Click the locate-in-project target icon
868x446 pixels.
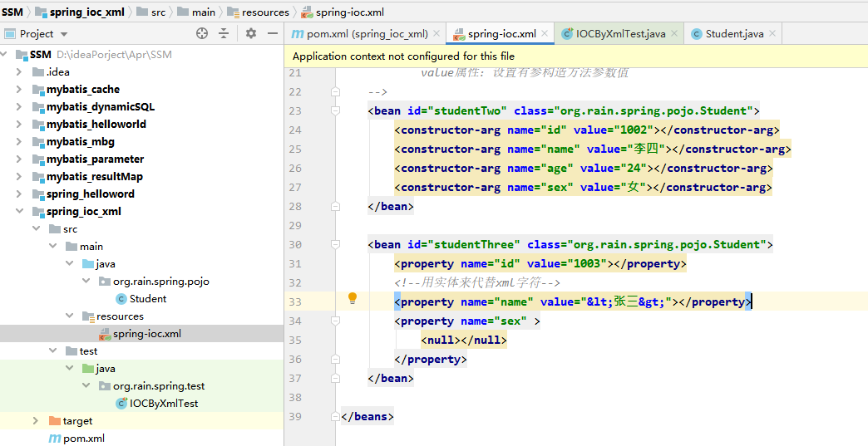[202, 34]
